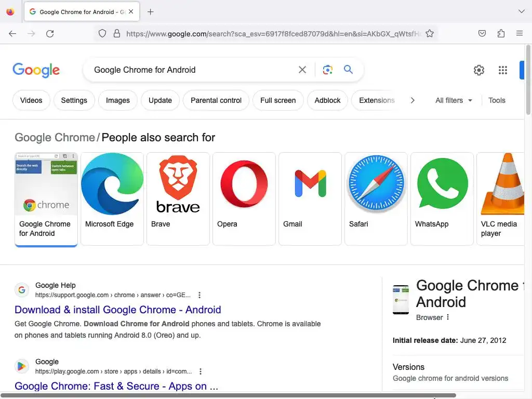This screenshot has height=399, width=532.
Task: Open the Firefox extensions menu
Action: tap(501, 33)
